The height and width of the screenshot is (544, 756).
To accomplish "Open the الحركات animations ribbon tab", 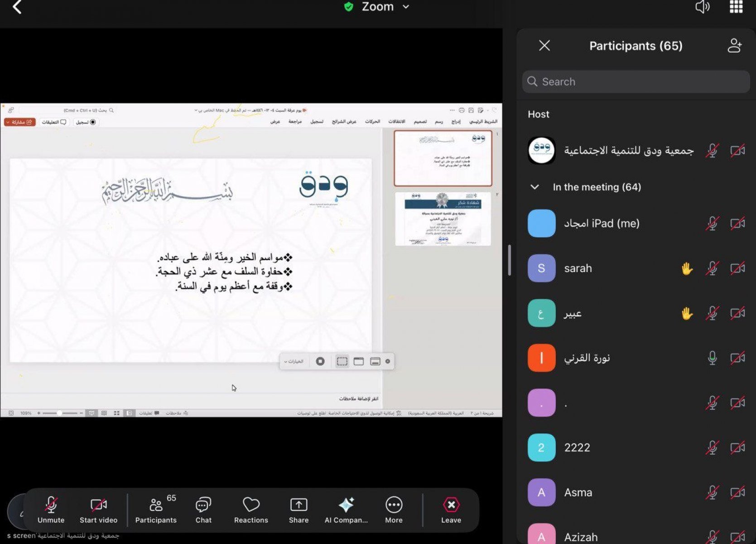I will [x=372, y=121].
